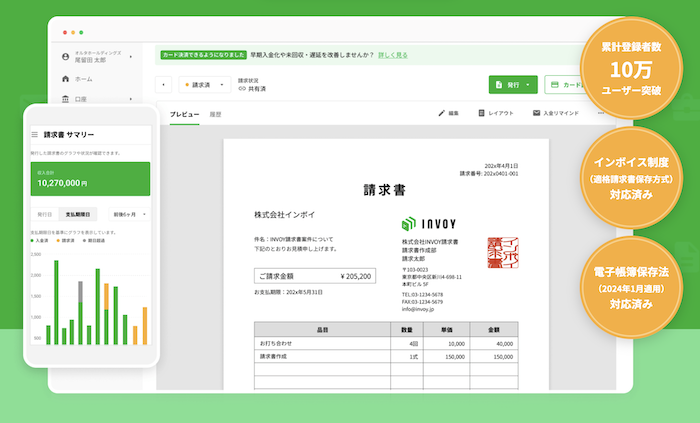Image resolution: width=700 pixels, height=423 pixels.
Task: Click the 数量 column header
Action: click(407, 330)
